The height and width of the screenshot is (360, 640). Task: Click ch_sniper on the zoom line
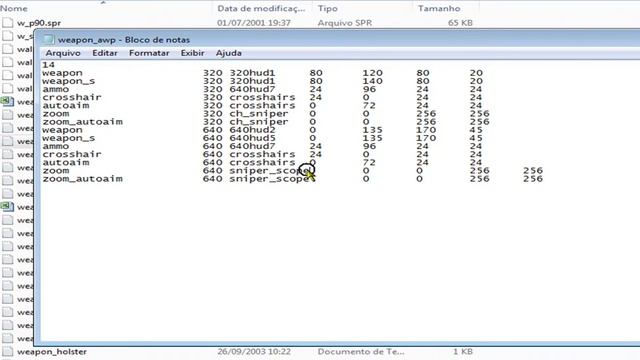(259, 114)
